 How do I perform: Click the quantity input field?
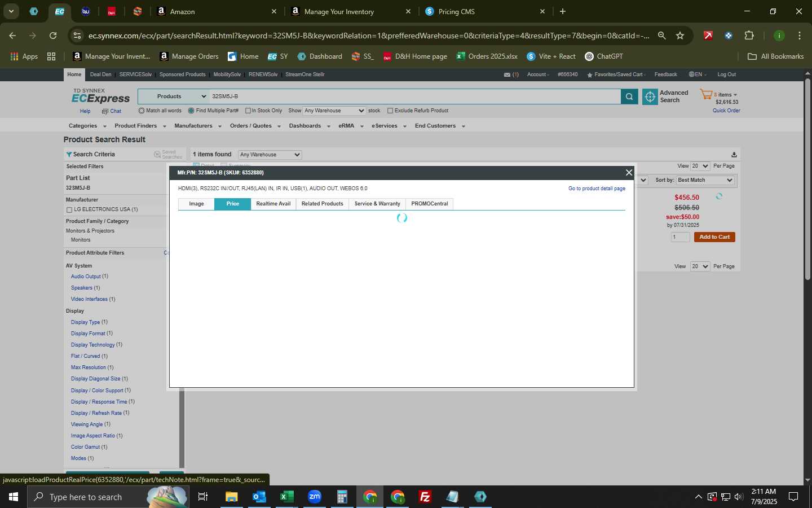(680, 237)
